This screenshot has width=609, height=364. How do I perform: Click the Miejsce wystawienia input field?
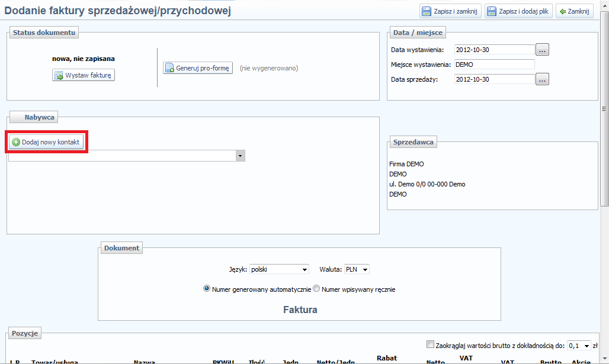tap(494, 65)
